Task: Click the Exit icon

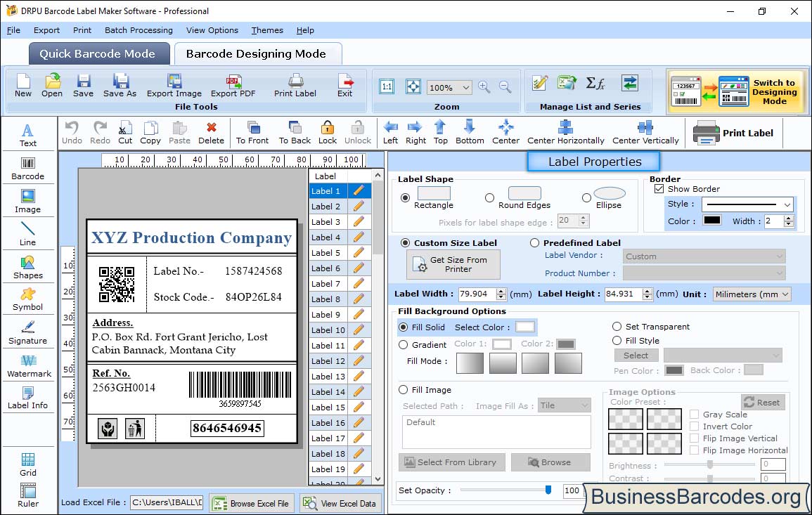Action: (x=345, y=86)
